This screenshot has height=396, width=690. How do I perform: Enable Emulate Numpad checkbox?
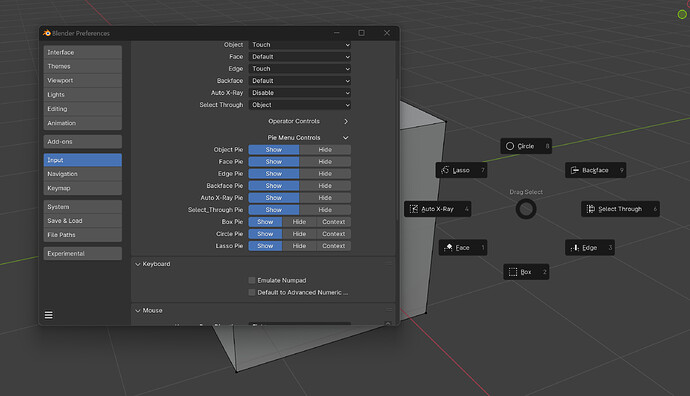coord(252,280)
